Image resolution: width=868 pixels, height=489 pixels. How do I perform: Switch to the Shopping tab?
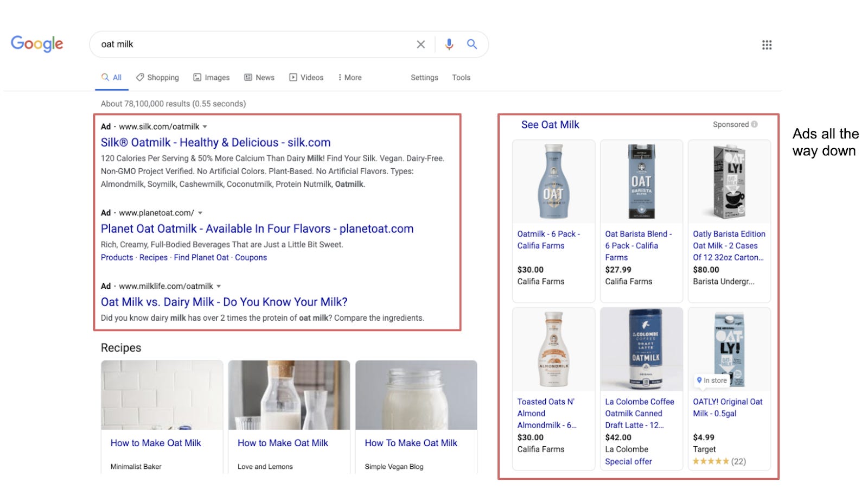157,78
